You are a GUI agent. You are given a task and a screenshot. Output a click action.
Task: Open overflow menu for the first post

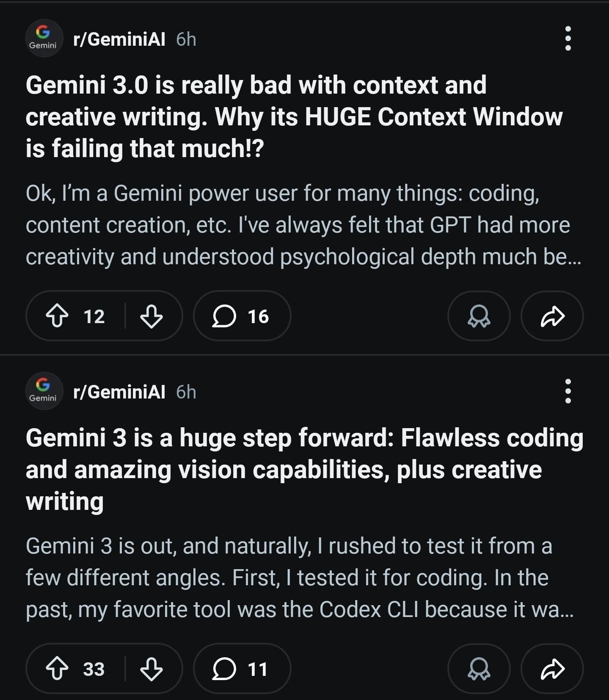click(x=568, y=39)
